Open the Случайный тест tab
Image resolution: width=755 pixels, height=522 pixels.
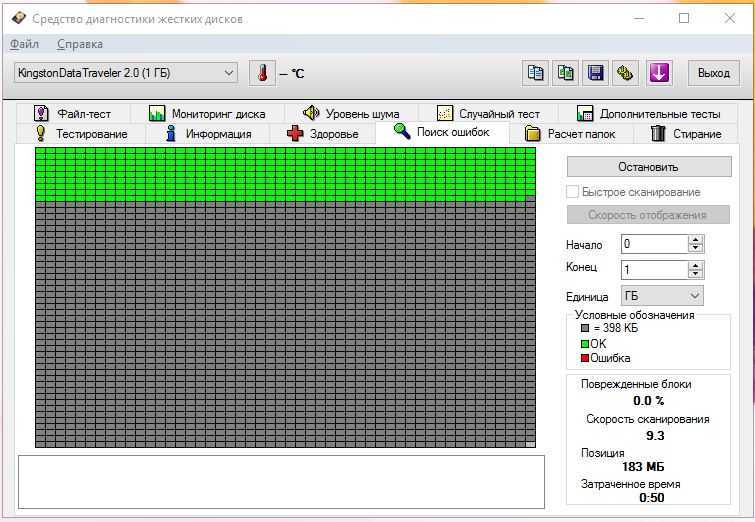coord(488,114)
